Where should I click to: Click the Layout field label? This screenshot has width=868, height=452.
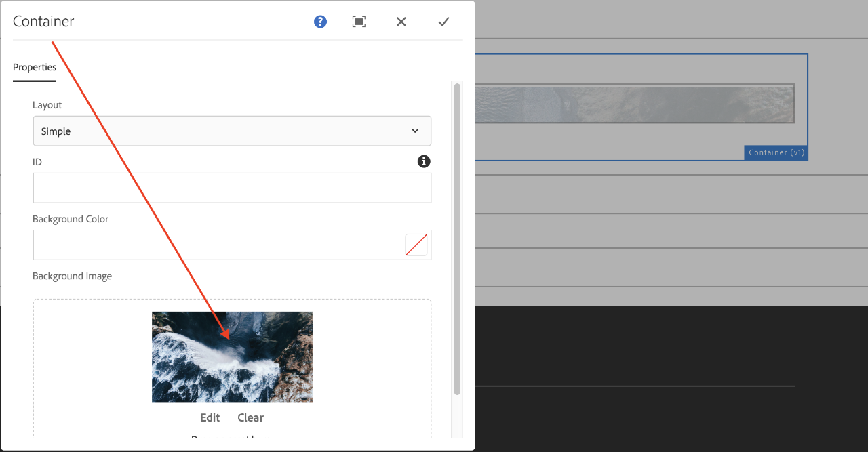coord(47,105)
